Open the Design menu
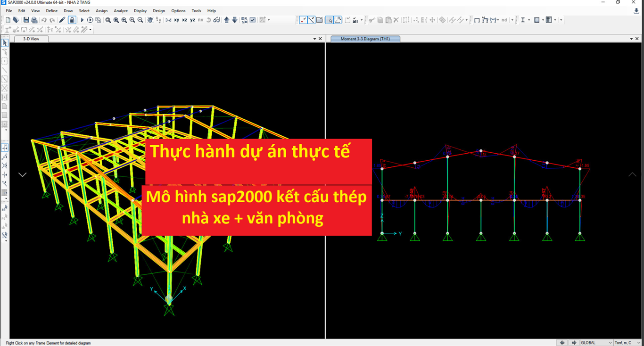This screenshot has height=346, width=644. pos(159,10)
